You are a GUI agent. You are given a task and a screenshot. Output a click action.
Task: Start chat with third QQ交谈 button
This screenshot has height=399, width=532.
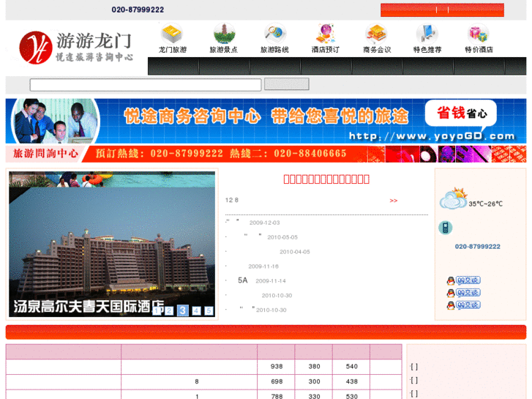coord(464,305)
